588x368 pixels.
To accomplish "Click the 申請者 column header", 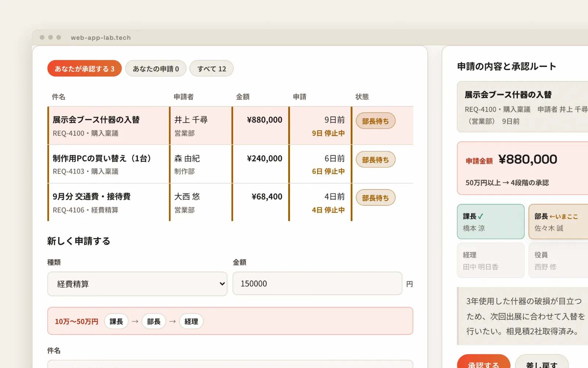I will (x=184, y=96).
